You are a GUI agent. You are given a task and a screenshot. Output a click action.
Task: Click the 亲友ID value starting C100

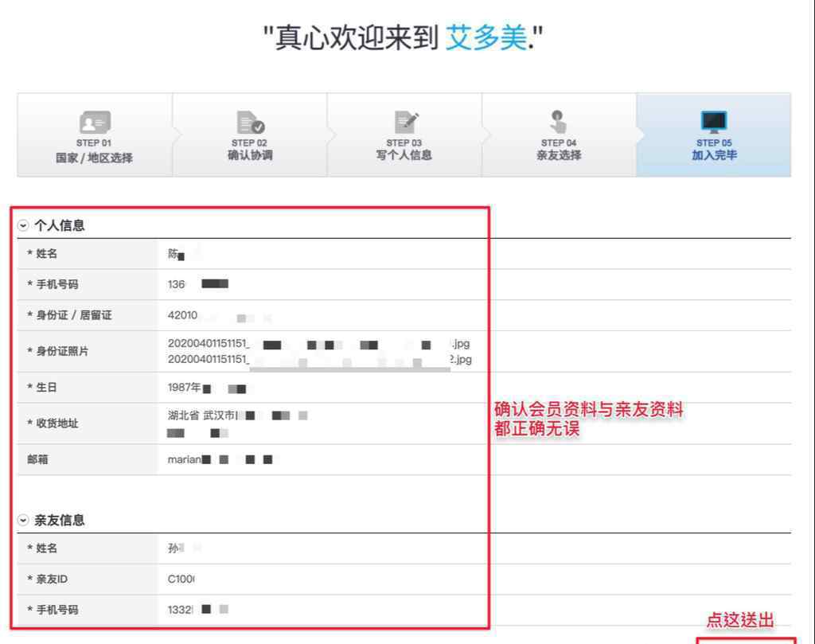click(181, 579)
